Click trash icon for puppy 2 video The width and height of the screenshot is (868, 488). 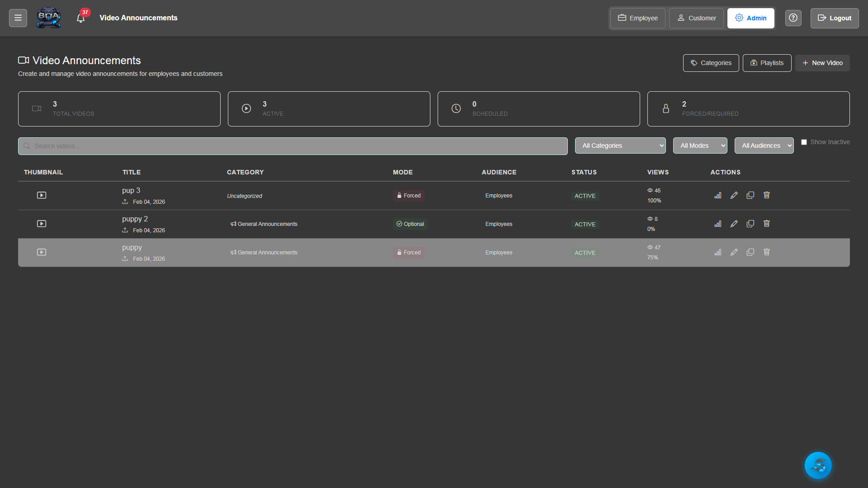click(x=766, y=224)
